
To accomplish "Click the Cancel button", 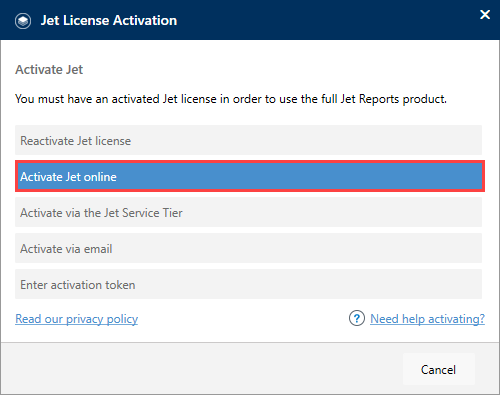I will (x=439, y=369).
